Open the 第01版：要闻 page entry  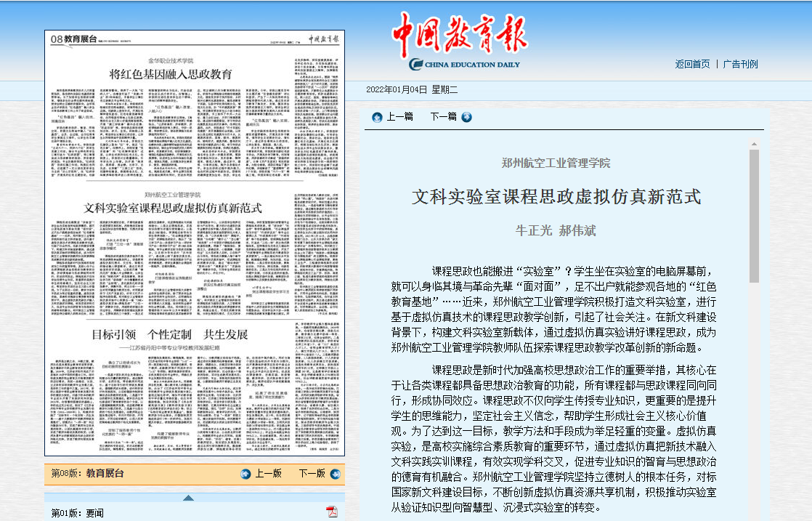point(77,513)
